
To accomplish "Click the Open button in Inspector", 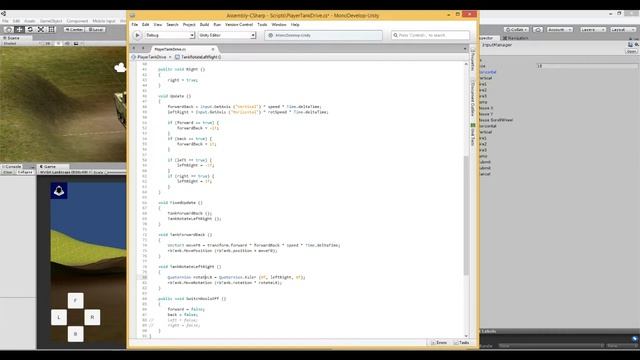I will [631, 51].
